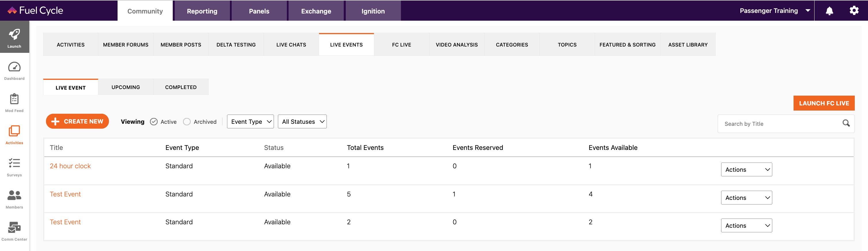Switch to the Reporting top tab
The image size is (868, 251).
pyautogui.click(x=202, y=11)
